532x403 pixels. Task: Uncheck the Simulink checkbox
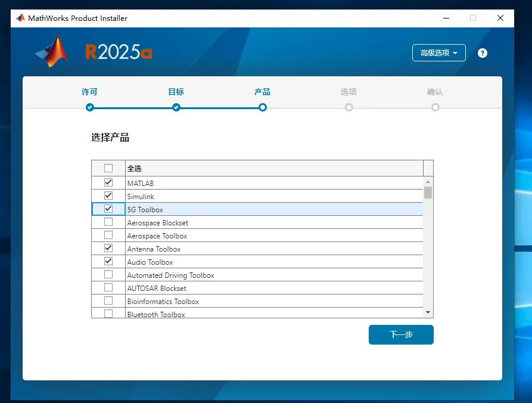[x=108, y=196]
